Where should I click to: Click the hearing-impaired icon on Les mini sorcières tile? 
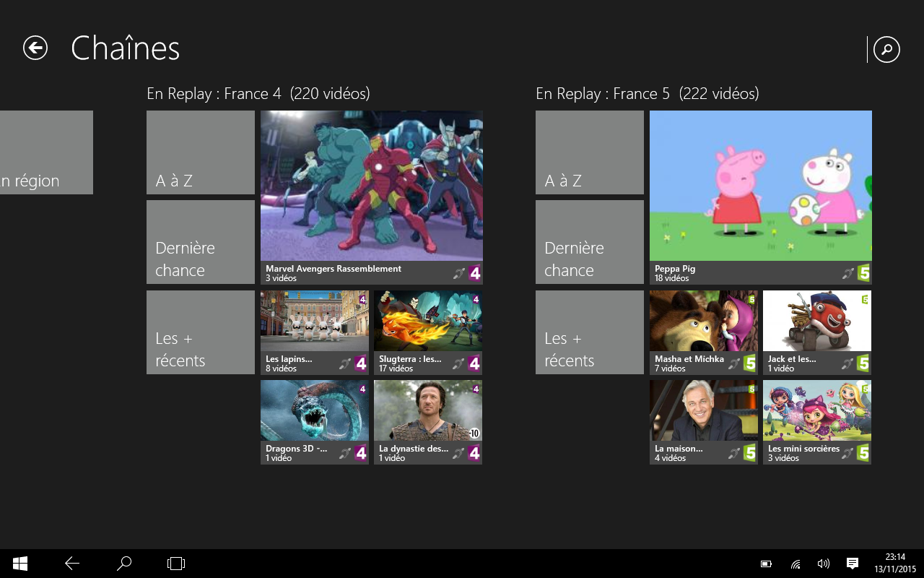(847, 453)
